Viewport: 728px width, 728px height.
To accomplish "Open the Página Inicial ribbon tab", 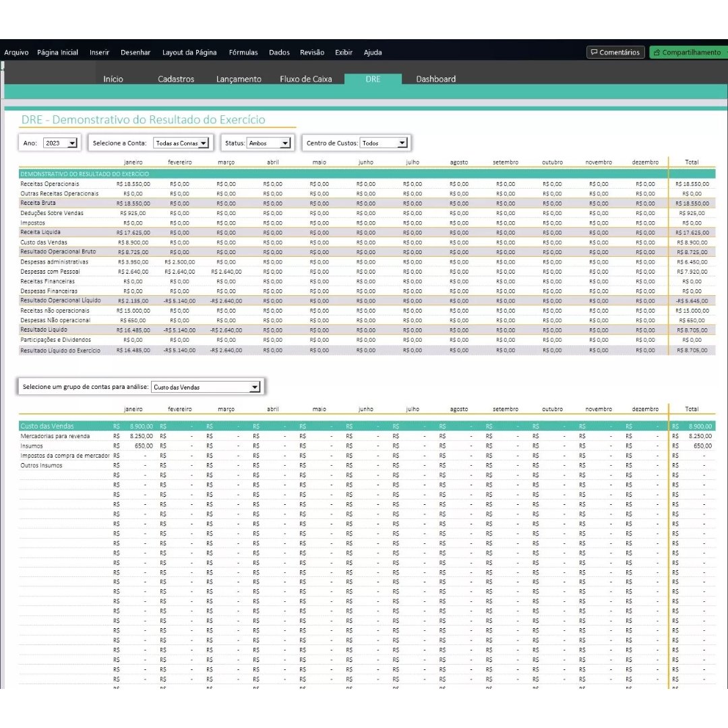I will 57,53.
